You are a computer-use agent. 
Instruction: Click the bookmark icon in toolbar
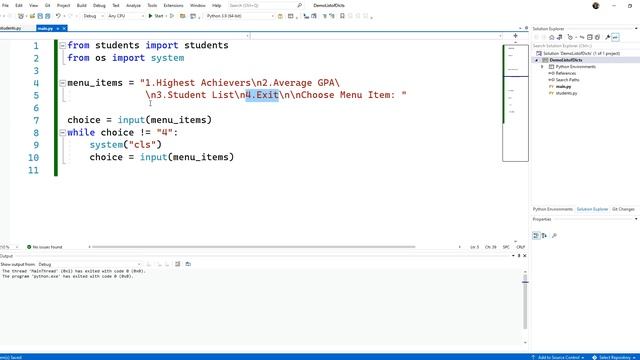pos(342,16)
